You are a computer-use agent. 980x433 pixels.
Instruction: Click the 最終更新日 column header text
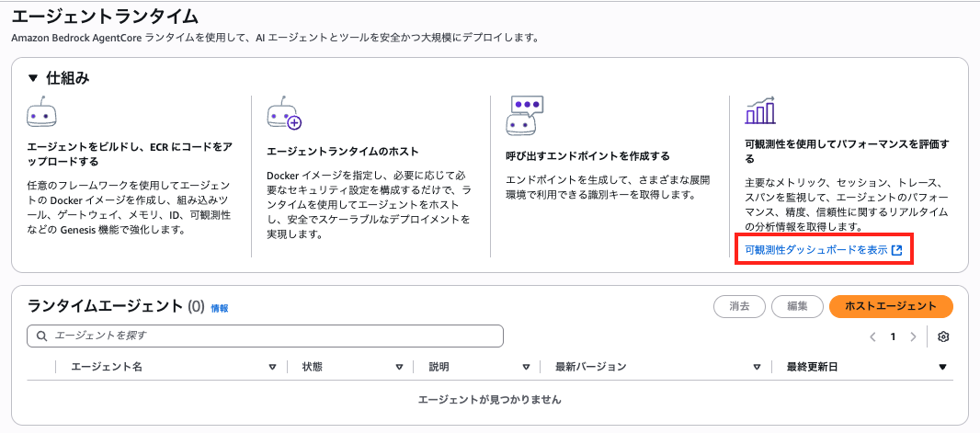[812, 367]
